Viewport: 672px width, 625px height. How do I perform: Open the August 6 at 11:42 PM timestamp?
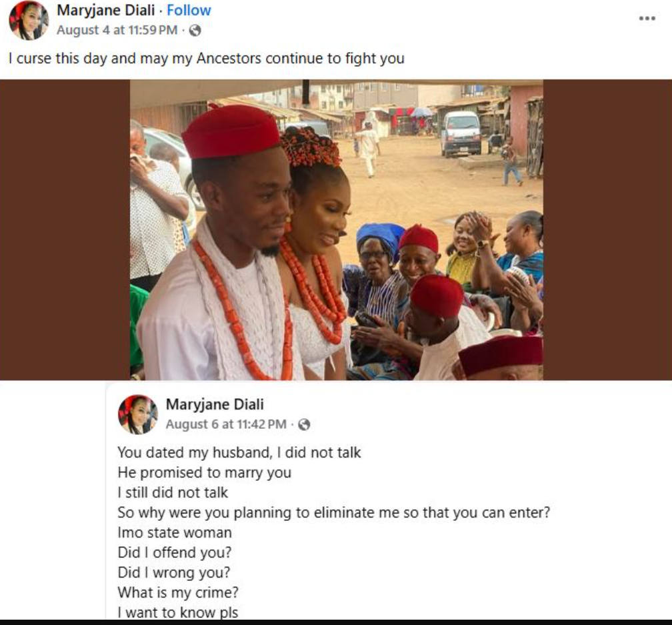point(226,424)
